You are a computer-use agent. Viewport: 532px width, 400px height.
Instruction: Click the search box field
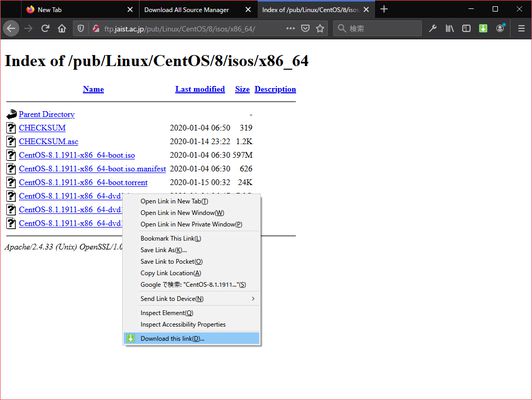(378, 28)
